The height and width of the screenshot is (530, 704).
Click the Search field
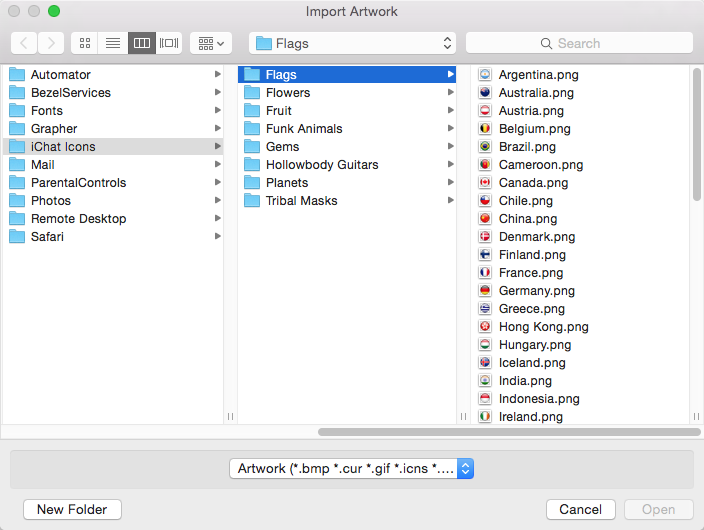(x=579, y=43)
